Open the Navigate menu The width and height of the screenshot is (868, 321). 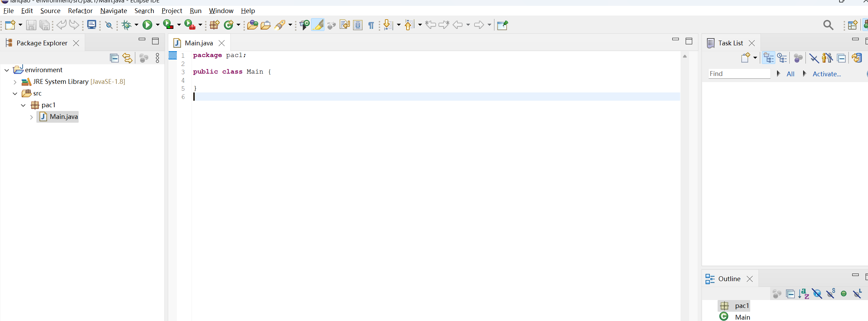(114, 11)
